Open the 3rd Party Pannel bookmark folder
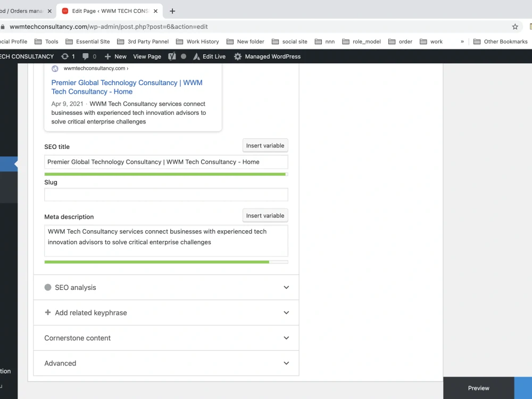 pyautogui.click(x=143, y=41)
